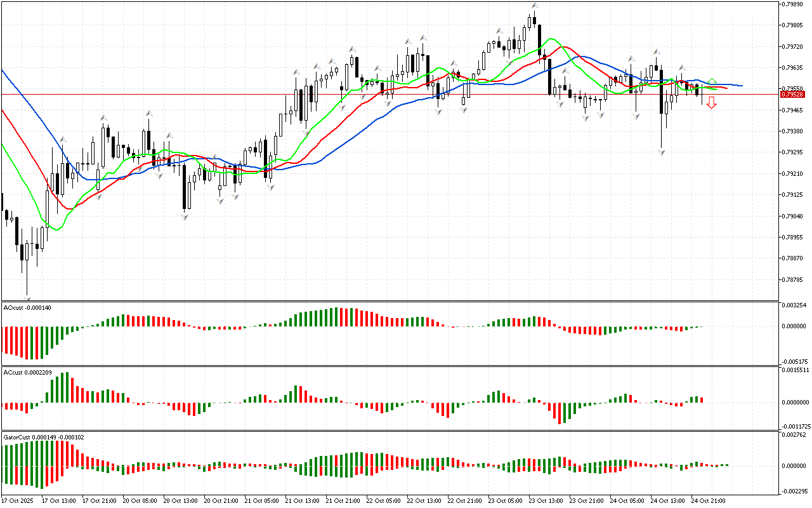The width and height of the screenshot is (812, 508).
Task: Select the up fractal above the chart's highest peak
Action: [x=535, y=6]
